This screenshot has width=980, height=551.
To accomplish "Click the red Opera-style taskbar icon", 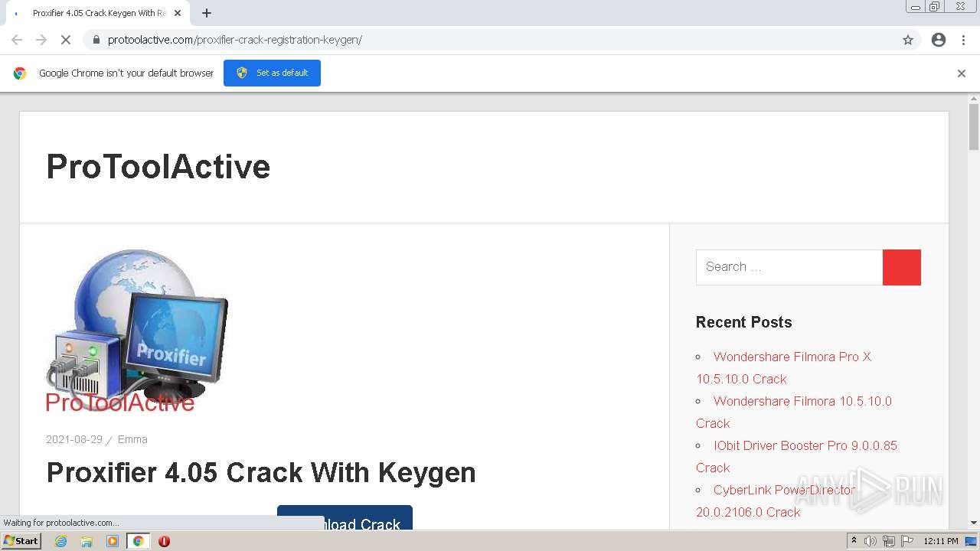I will tap(164, 541).
